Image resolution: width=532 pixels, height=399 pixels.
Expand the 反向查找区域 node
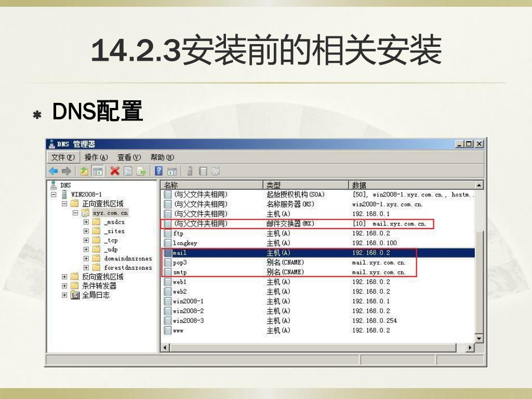click(x=64, y=277)
